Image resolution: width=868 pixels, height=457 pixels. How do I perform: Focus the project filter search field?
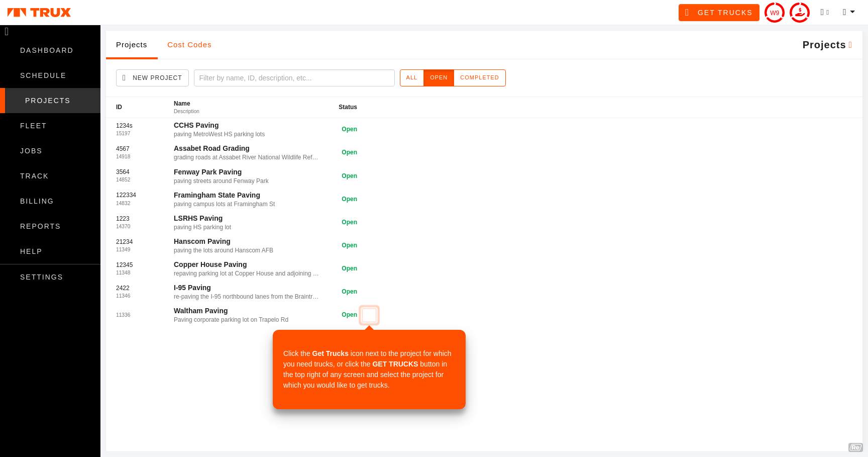294,78
